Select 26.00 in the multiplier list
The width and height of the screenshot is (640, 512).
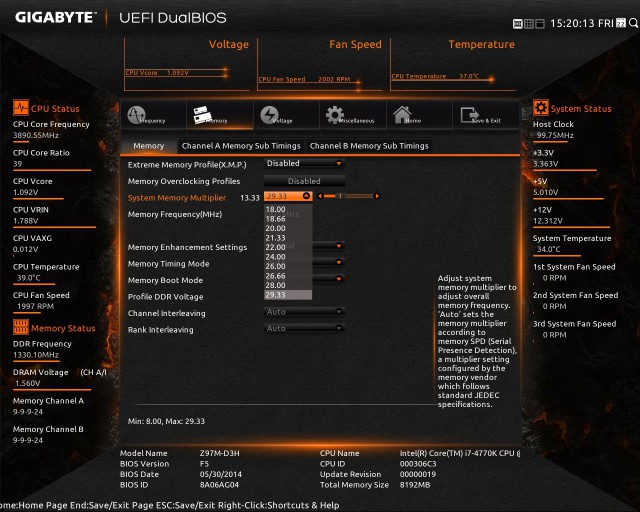click(x=288, y=266)
